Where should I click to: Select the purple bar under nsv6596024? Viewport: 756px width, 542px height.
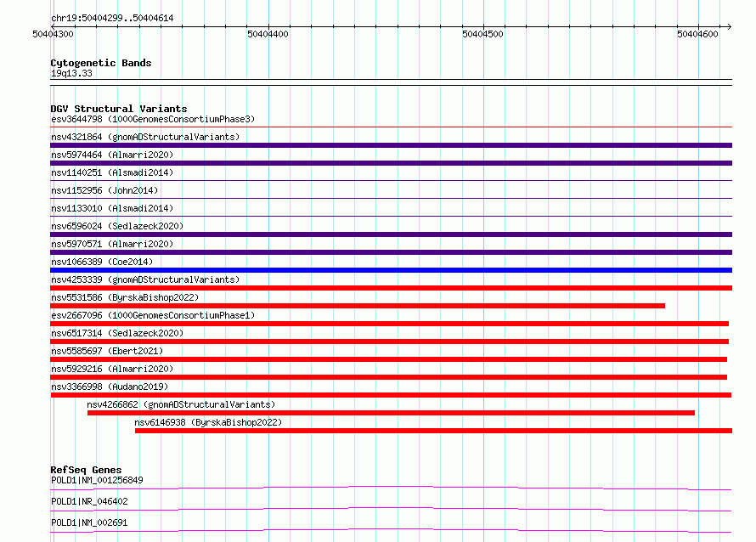click(x=391, y=234)
